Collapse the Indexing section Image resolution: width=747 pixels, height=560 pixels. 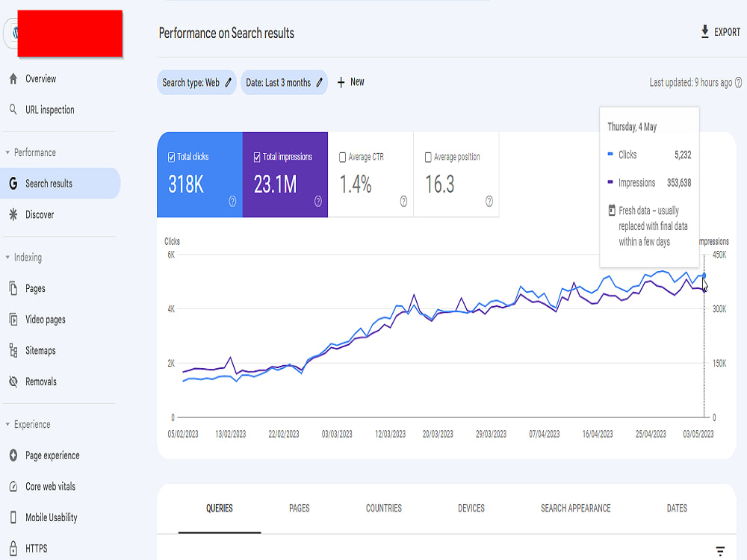7,257
